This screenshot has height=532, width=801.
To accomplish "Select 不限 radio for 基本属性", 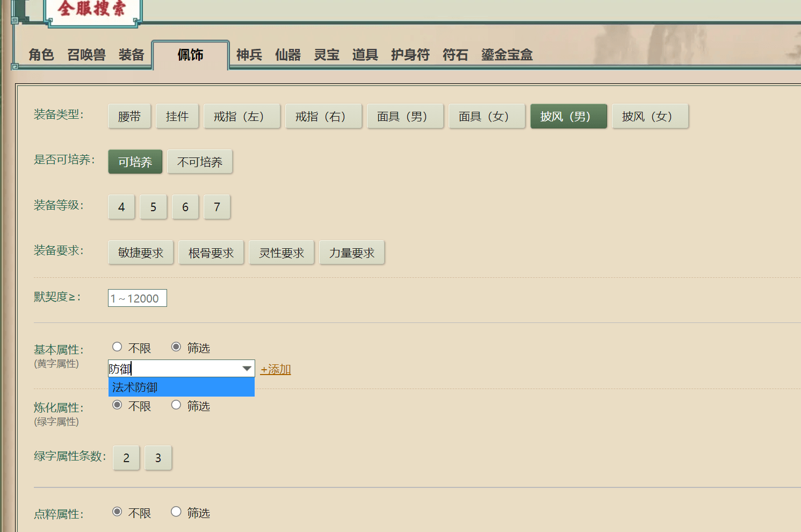I will 117,347.
